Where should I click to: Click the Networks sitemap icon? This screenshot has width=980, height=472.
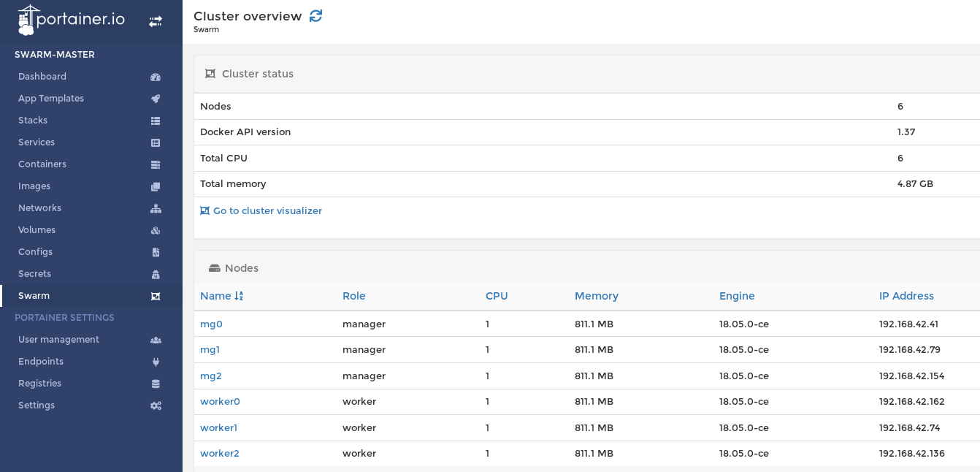[x=156, y=208]
